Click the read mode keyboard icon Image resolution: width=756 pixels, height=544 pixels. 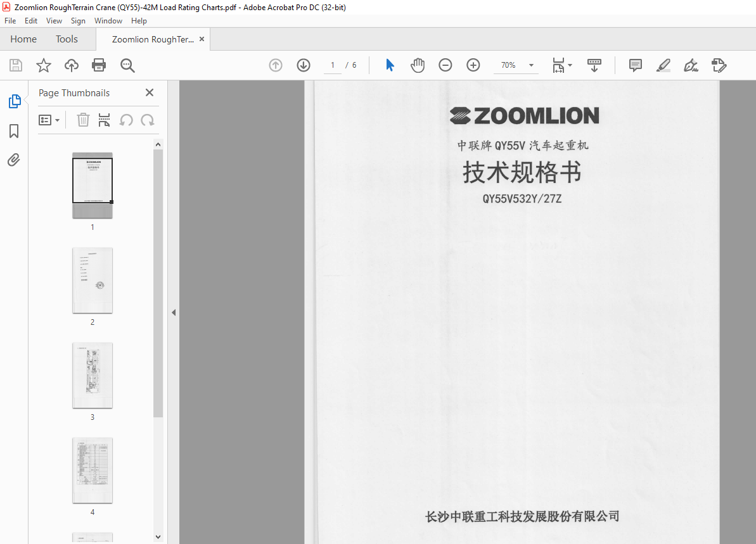[x=594, y=65]
